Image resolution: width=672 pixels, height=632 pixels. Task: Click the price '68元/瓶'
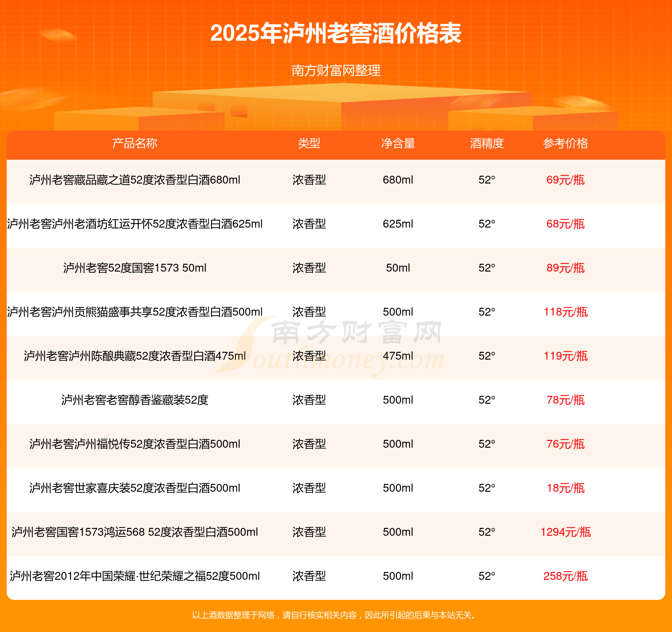click(x=566, y=224)
